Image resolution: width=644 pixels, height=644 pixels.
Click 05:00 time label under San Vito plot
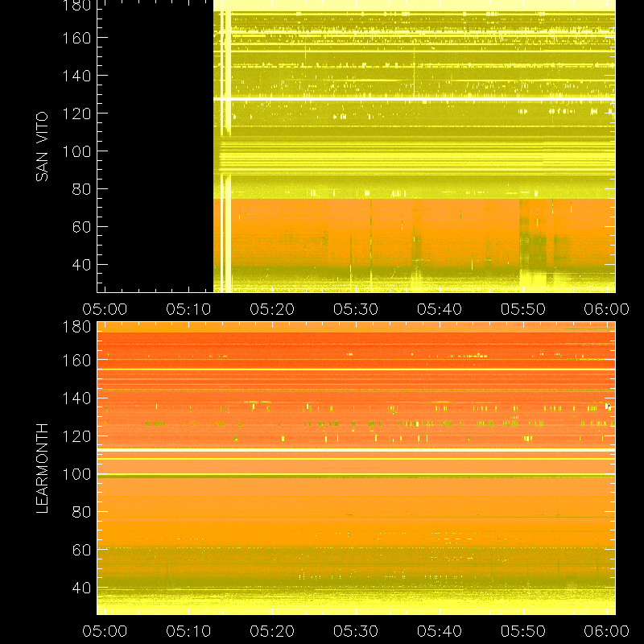(x=105, y=309)
